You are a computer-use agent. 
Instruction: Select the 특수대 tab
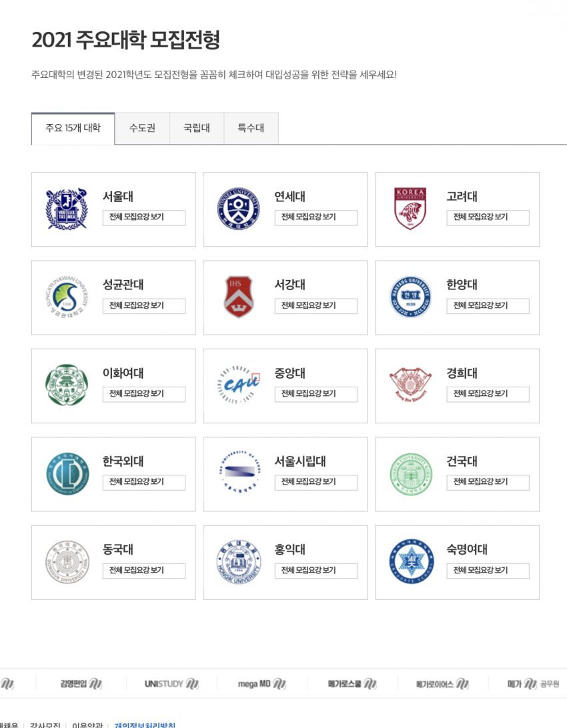tap(251, 128)
